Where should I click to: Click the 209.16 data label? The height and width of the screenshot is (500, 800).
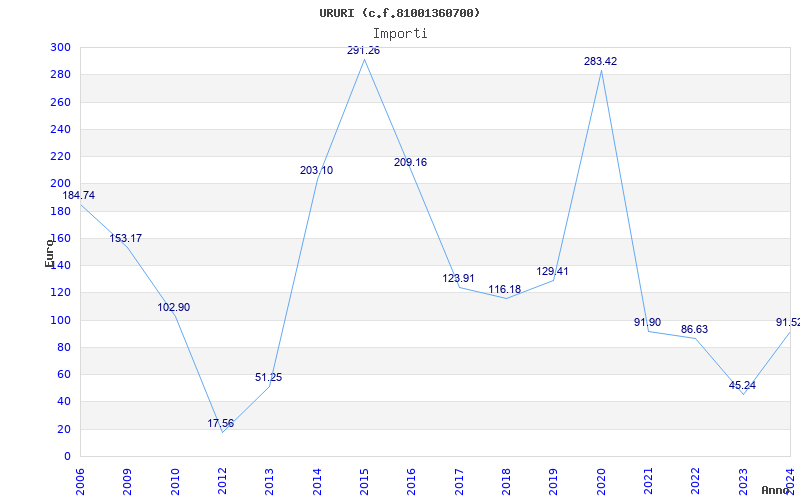[x=411, y=162]
